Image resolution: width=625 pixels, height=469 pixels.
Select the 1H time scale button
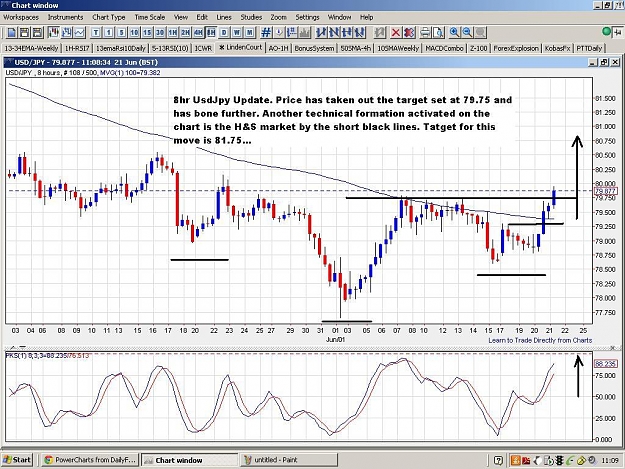point(173,32)
